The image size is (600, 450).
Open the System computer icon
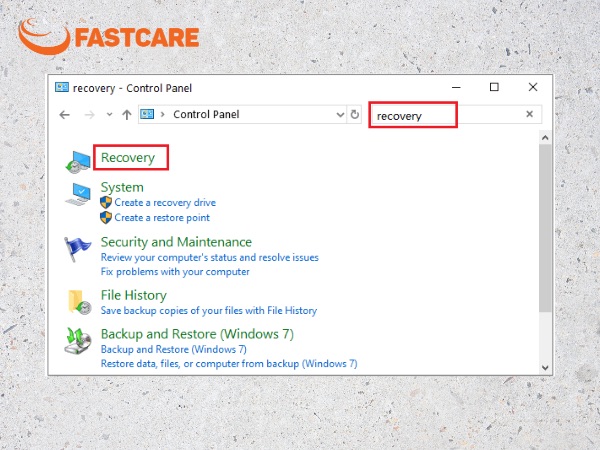coord(78,194)
